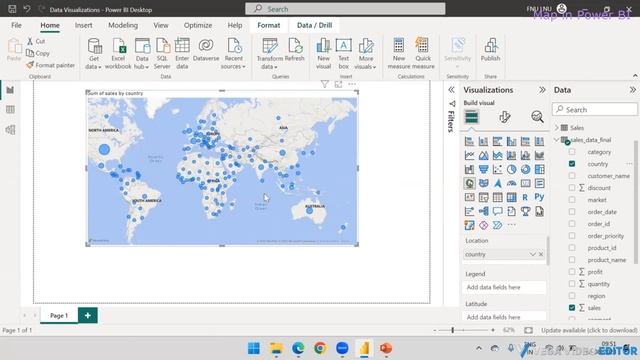Open the country field dropdown in Location
Image resolution: width=640 pixels, height=360 pixels.
532,254
